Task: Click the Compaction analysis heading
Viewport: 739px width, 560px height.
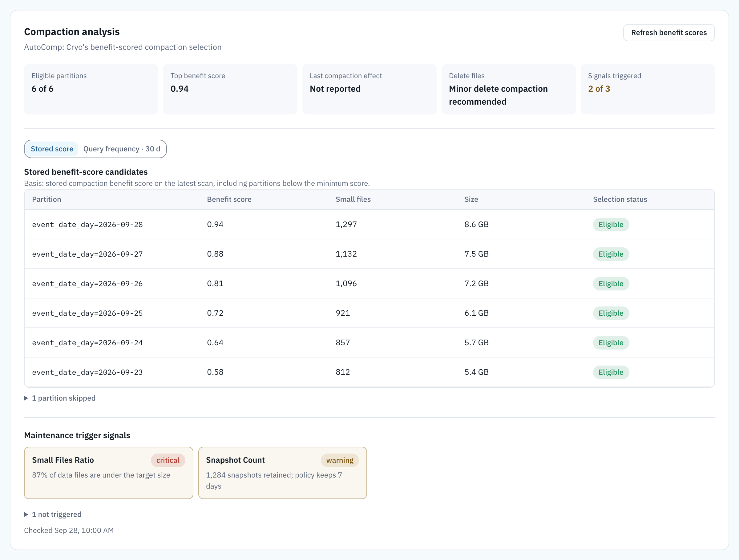Action: tap(72, 32)
